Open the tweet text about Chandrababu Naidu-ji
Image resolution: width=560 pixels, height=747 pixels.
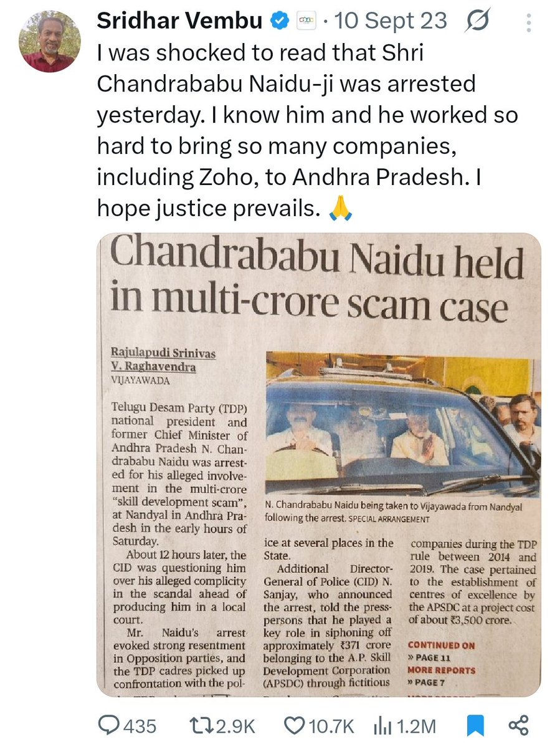point(307,130)
